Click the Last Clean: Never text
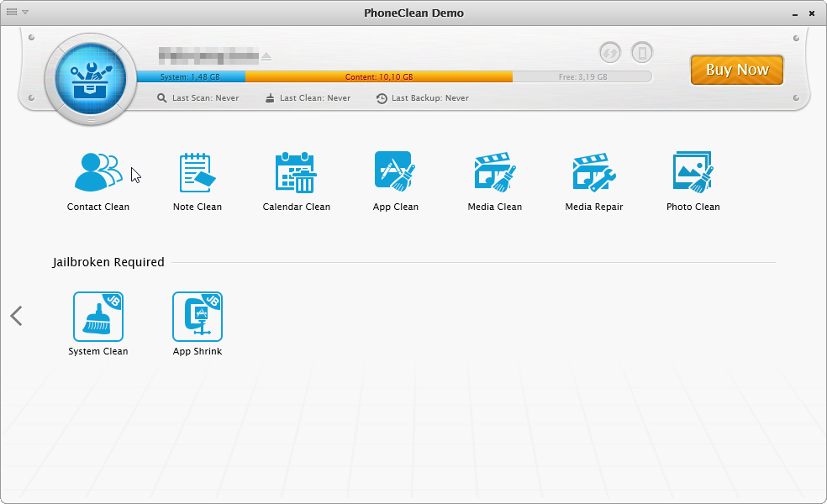 click(x=315, y=98)
